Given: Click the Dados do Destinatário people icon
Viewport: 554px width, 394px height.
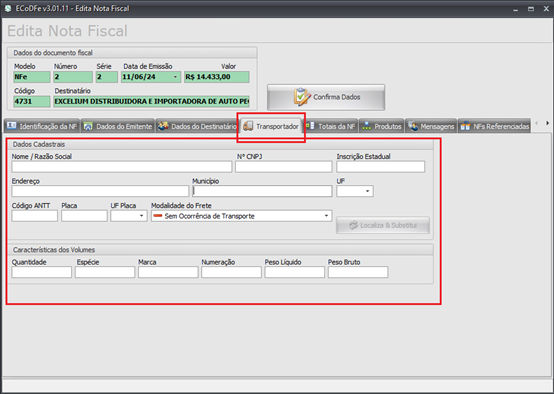Looking at the screenshot, I should pyautogui.click(x=163, y=126).
